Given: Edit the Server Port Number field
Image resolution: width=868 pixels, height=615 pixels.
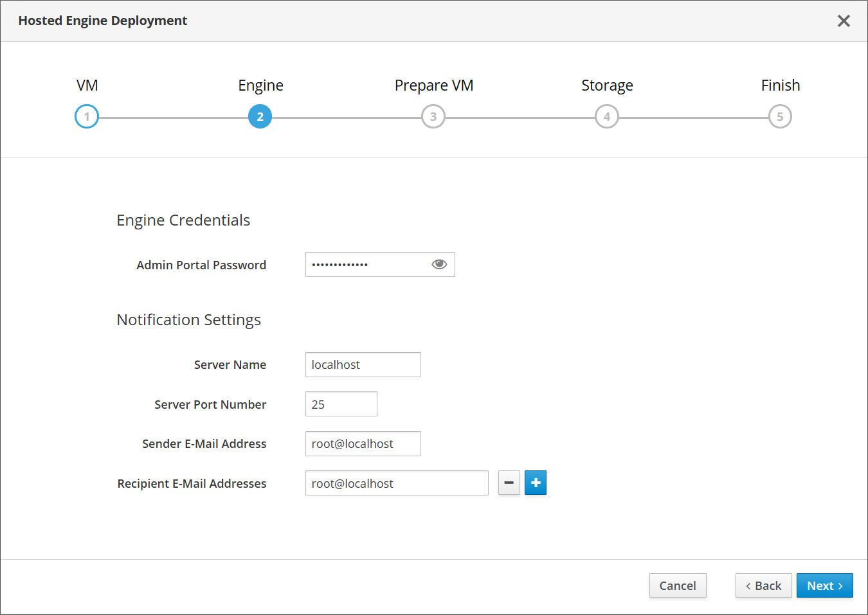Looking at the screenshot, I should pyautogui.click(x=341, y=404).
